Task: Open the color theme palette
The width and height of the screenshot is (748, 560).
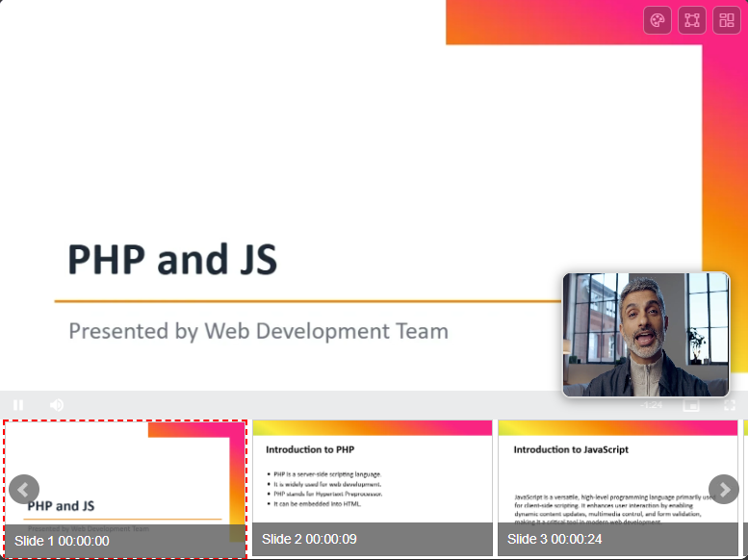Action: [x=658, y=20]
